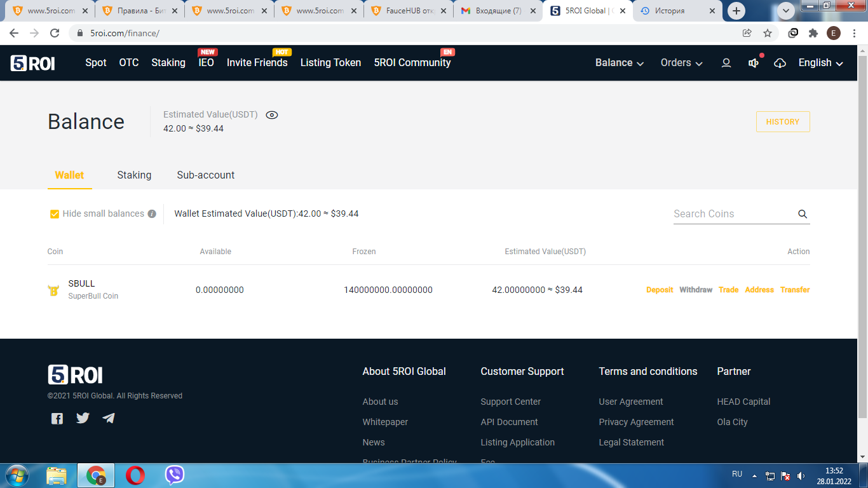Switch to the Sub-account tab
Image resolution: width=868 pixels, height=488 pixels.
(x=206, y=175)
